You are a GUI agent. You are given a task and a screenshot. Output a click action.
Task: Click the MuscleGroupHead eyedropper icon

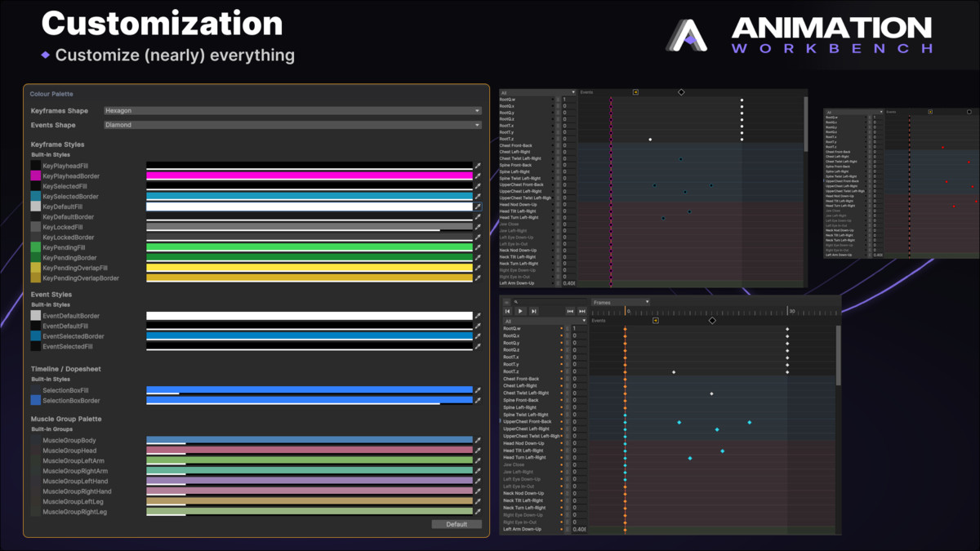(479, 451)
